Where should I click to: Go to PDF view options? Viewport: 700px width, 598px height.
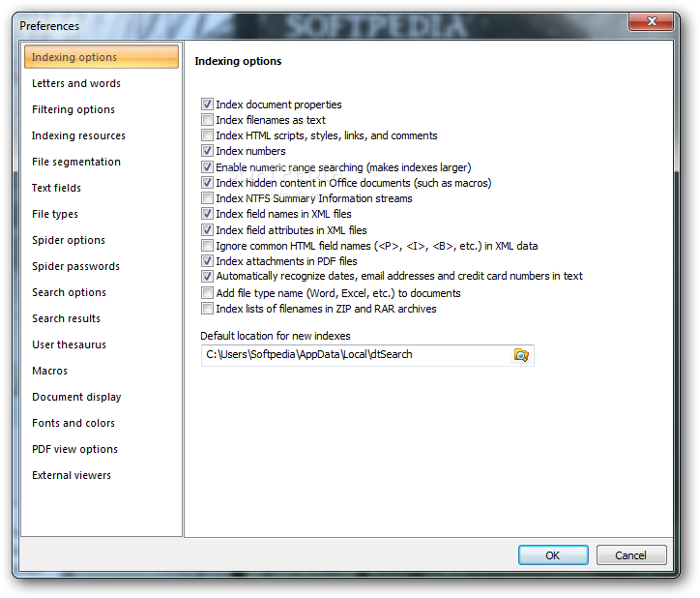(102, 449)
